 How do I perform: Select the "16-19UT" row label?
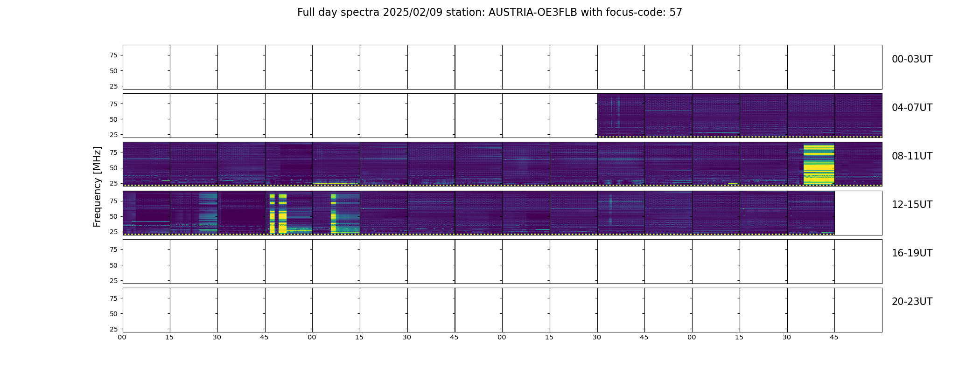912,253
